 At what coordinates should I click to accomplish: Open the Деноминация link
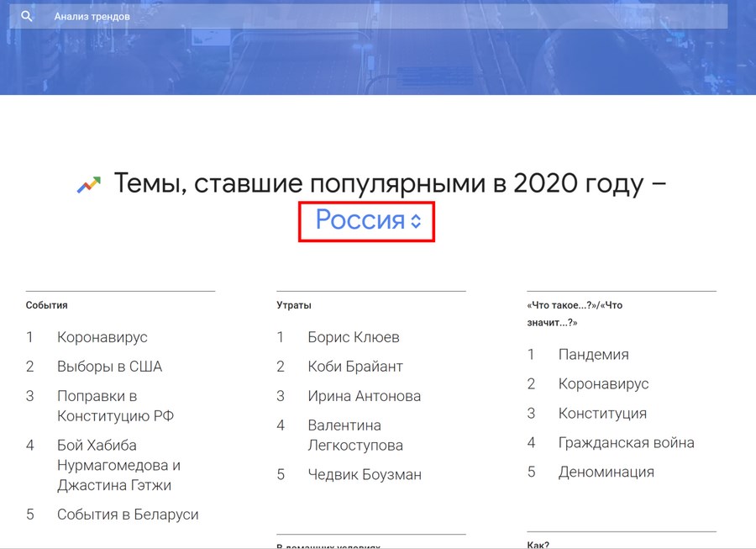pos(606,472)
